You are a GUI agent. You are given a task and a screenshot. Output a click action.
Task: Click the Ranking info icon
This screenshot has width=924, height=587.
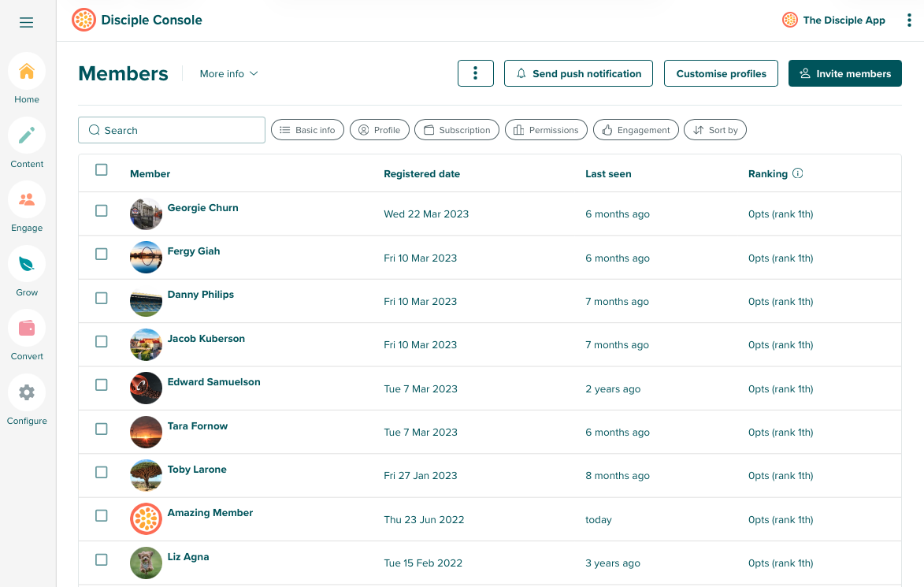pos(798,173)
